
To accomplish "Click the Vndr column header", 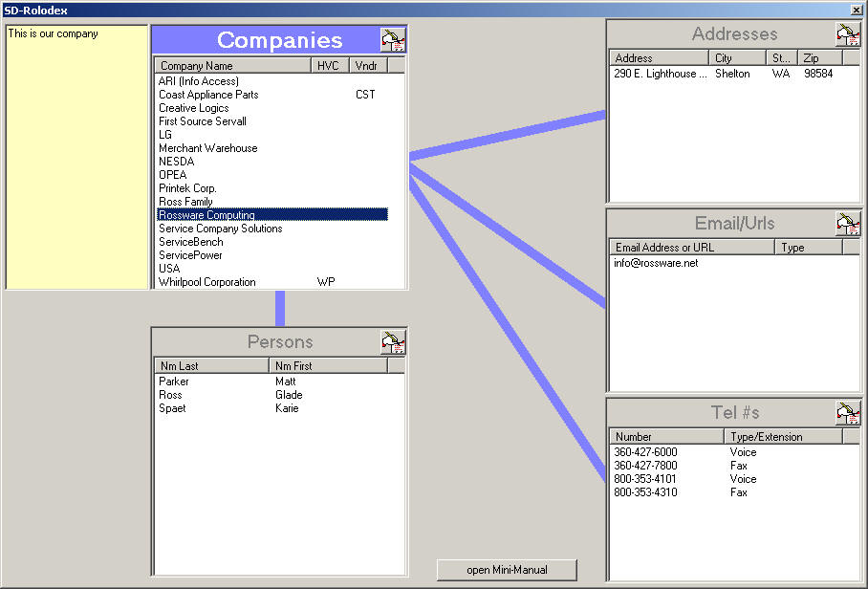I will point(367,66).
